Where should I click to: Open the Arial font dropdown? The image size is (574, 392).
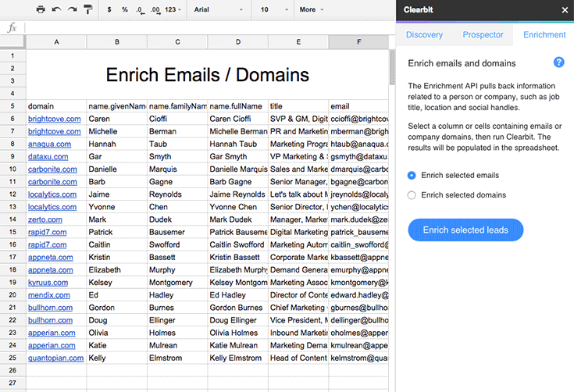219,9
